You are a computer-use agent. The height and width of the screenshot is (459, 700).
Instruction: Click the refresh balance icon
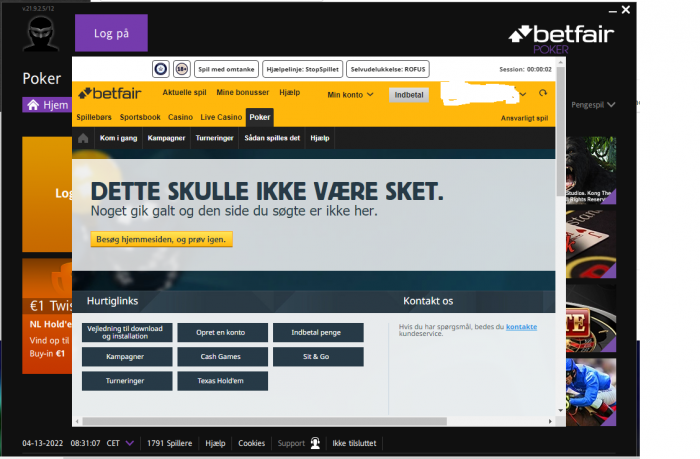coord(543,93)
